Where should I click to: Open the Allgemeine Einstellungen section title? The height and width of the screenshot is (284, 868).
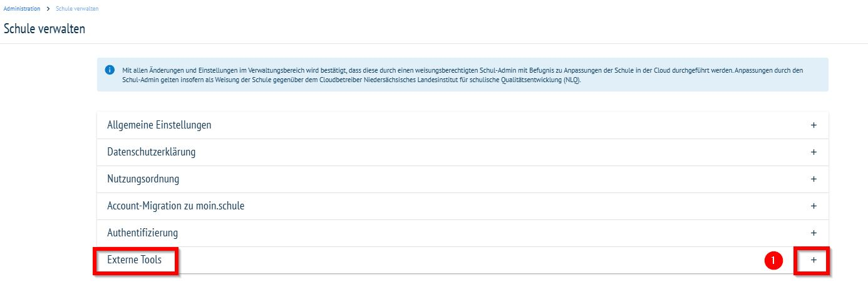159,125
